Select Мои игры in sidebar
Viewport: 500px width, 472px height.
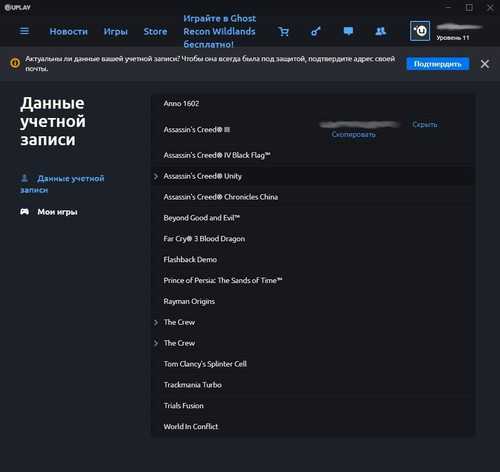tap(57, 212)
